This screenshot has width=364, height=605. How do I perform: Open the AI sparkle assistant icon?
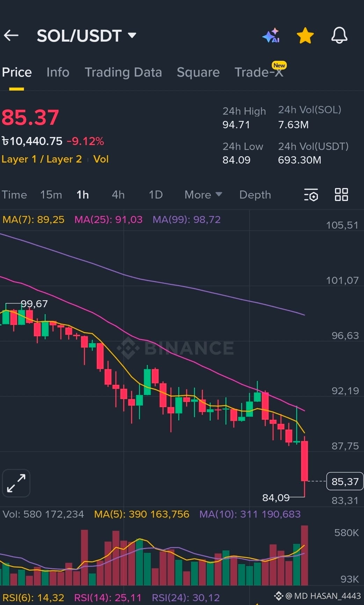271,35
